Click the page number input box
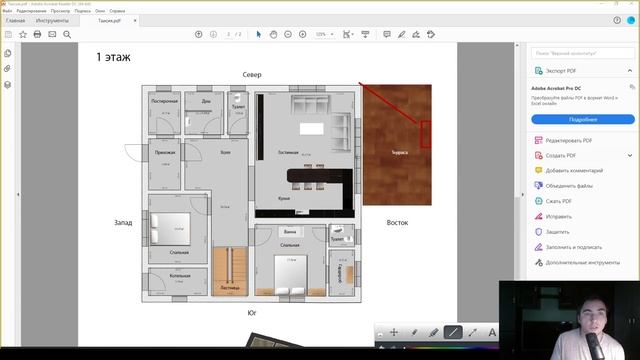The height and width of the screenshot is (360, 640). point(229,35)
